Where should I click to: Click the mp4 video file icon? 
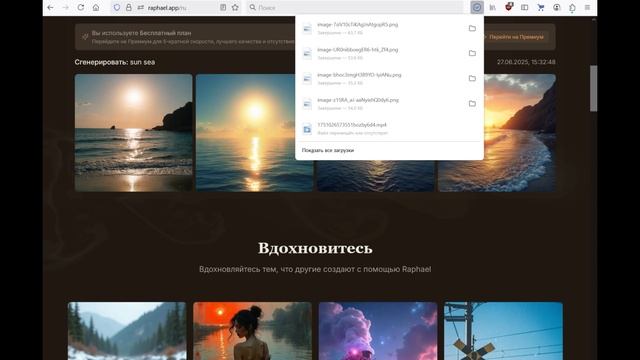click(307, 129)
